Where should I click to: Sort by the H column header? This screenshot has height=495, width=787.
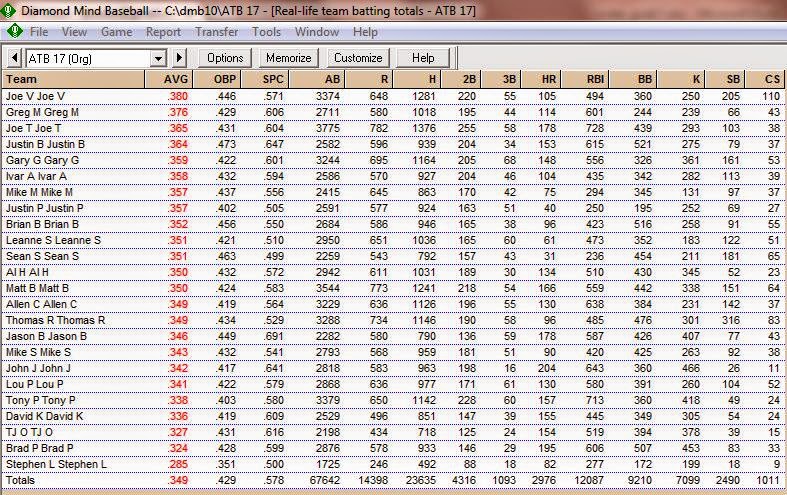[417, 79]
